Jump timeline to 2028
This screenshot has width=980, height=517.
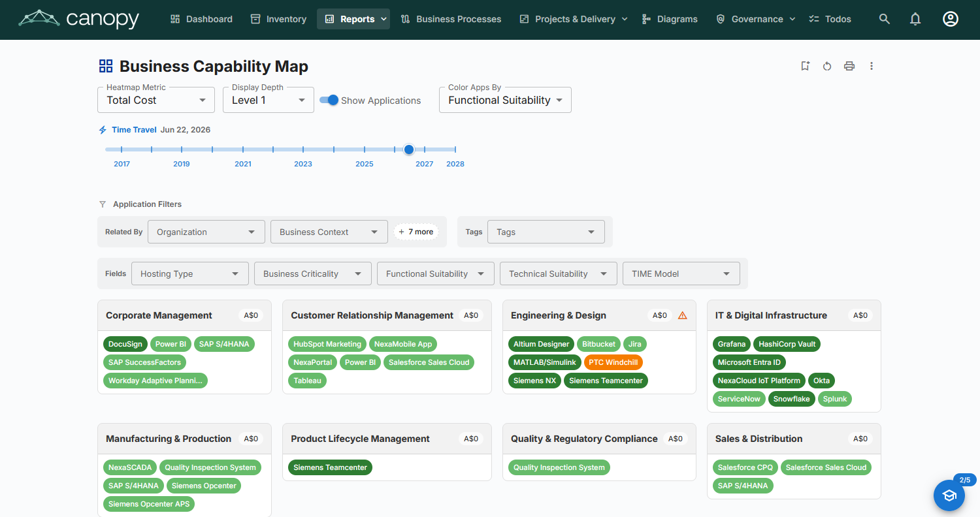[455, 164]
